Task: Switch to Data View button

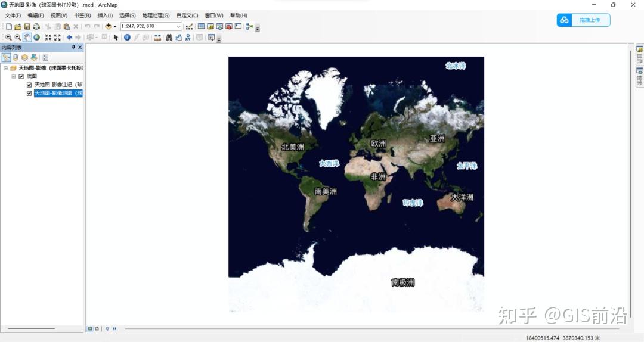Action: (x=90, y=328)
